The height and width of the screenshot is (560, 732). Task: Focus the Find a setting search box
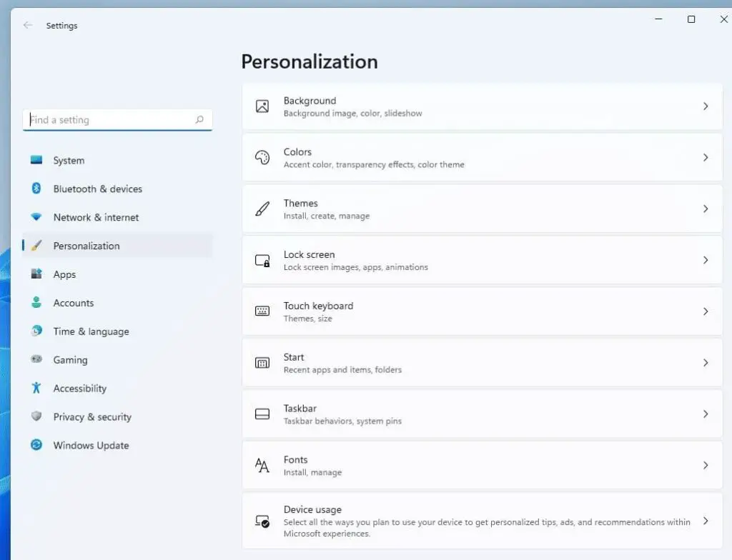[111, 120]
